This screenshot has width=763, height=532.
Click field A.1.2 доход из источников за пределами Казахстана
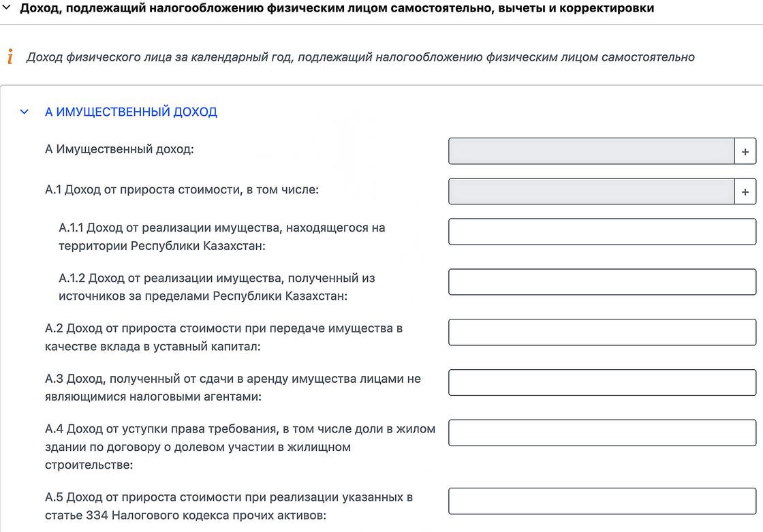602,281
